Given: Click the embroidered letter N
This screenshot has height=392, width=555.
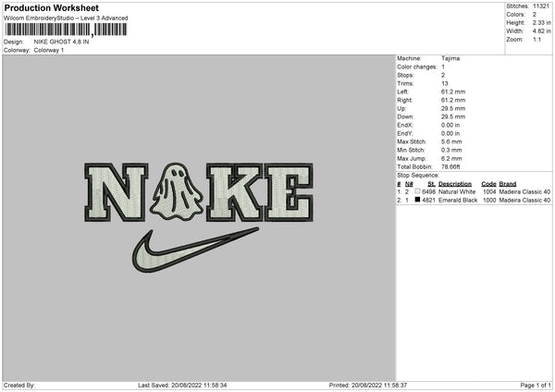Looking at the screenshot, I should [x=117, y=192].
